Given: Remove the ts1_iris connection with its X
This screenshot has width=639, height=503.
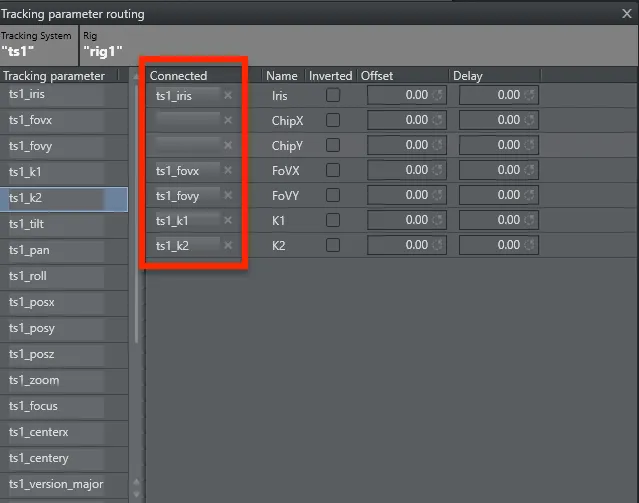Looking at the screenshot, I should pos(228,95).
